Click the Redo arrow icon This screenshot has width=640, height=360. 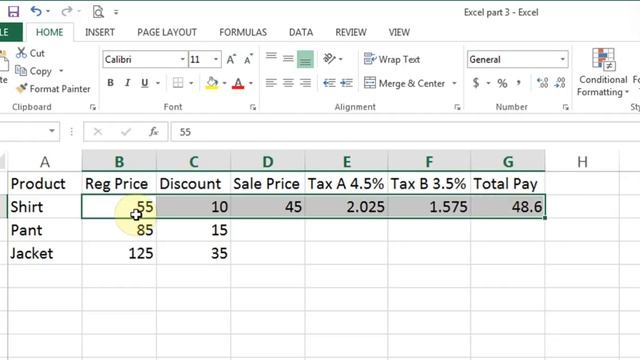[67, 11]
